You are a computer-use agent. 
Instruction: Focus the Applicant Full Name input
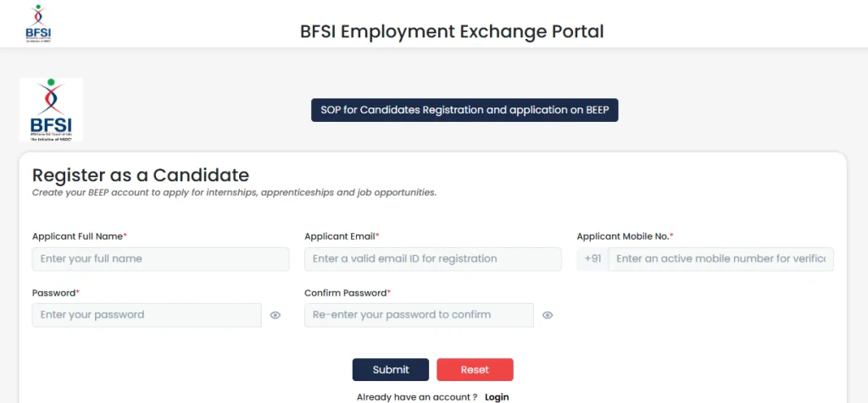pyautogui.click(x=160, y=259)
